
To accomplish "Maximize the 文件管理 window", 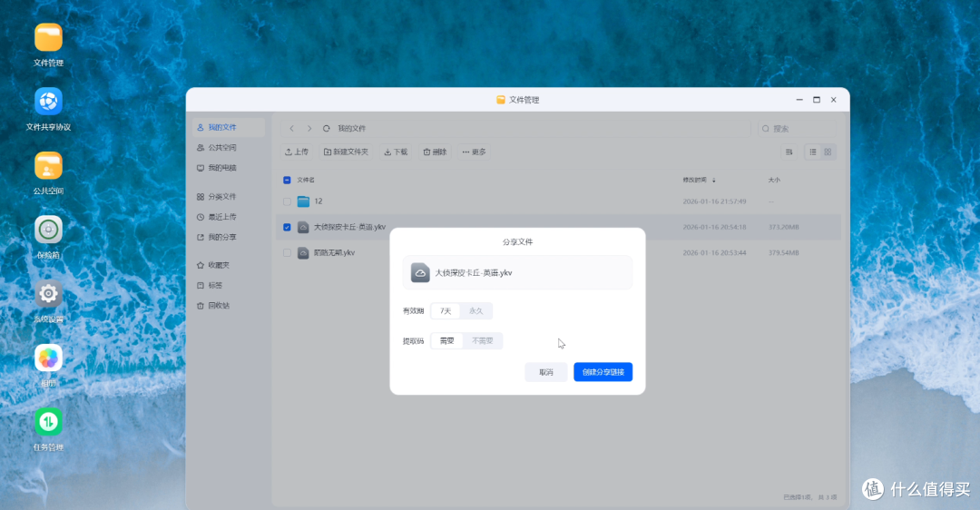I will (817, 100).
